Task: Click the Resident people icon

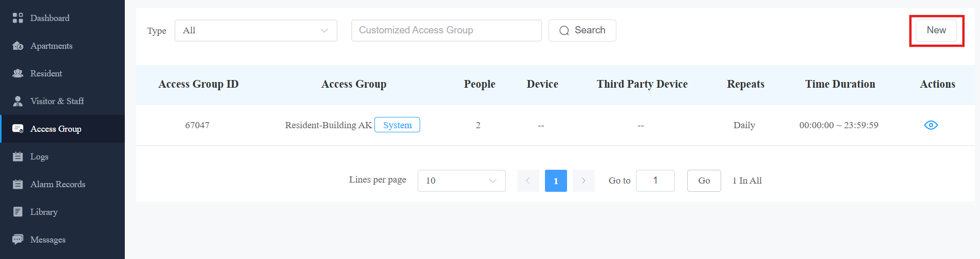Action: [18, 73]
